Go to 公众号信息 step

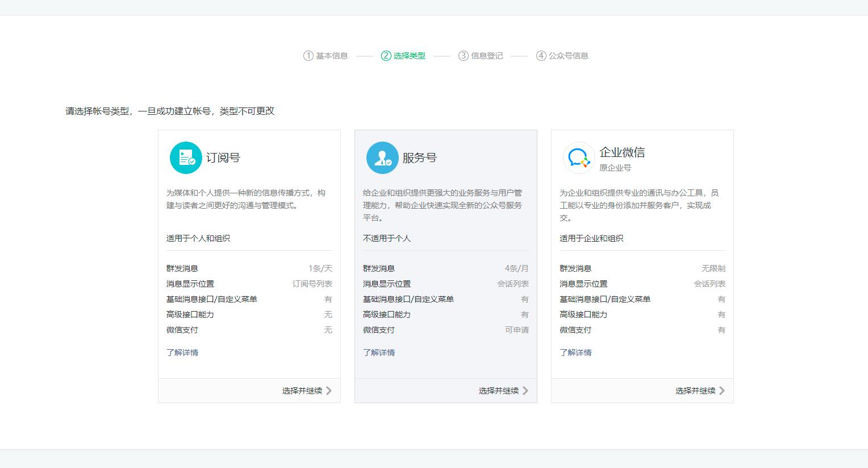click(x=569, y=56)
